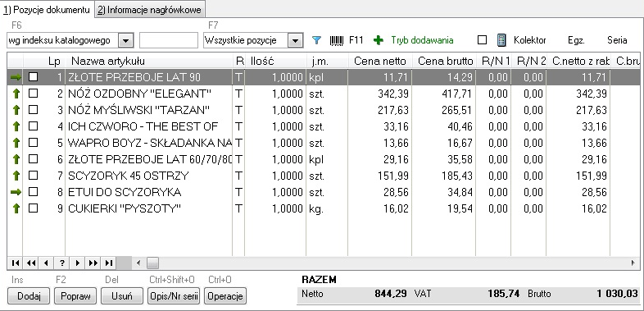Select the Pozycje dokumentu tab
The width and height of the screenshot is (644, 311).
[x=47, y=10]
